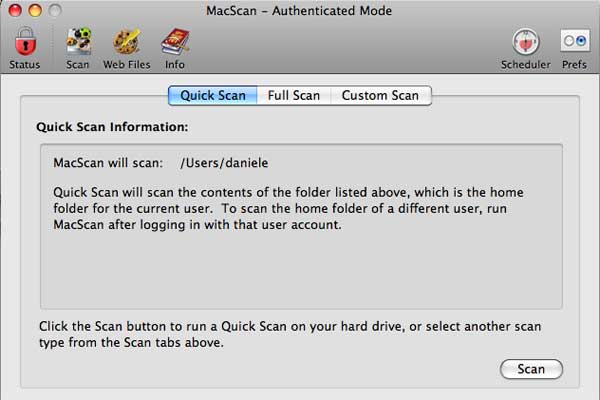Click the 'Web Files' toolbar label text

point(127,65)
